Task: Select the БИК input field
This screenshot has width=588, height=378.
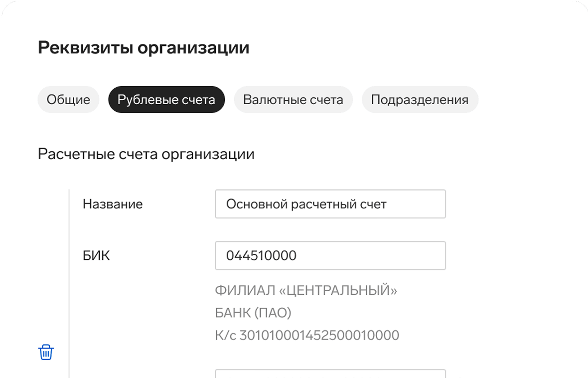Action: pyautogui.click(x=330, y=255)
